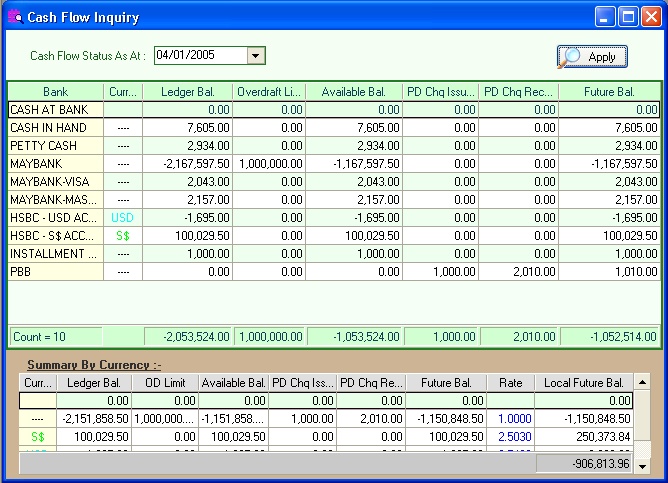Click the Available Bal. header in bank grid
The image size is (668, 483).
click(x=354, y=92)
